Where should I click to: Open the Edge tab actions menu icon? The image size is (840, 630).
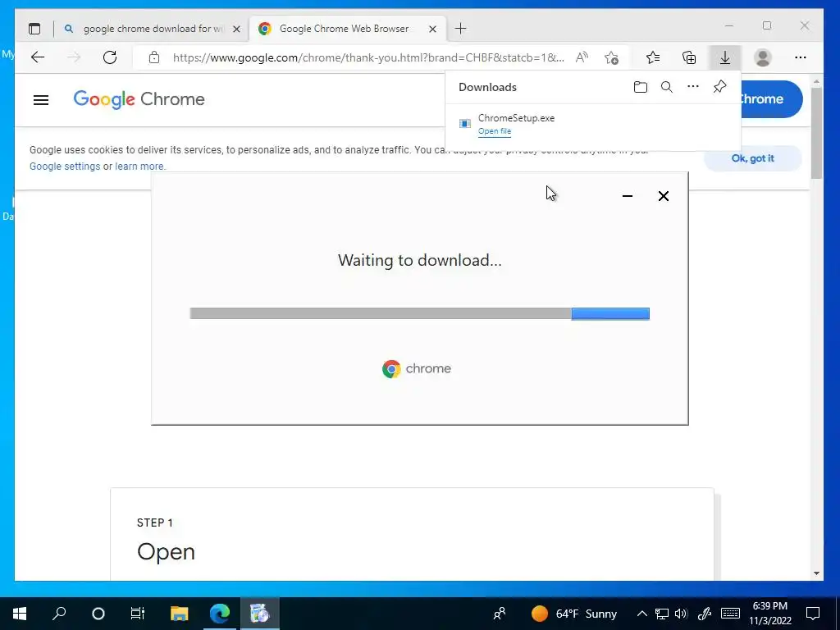[34, 29]
